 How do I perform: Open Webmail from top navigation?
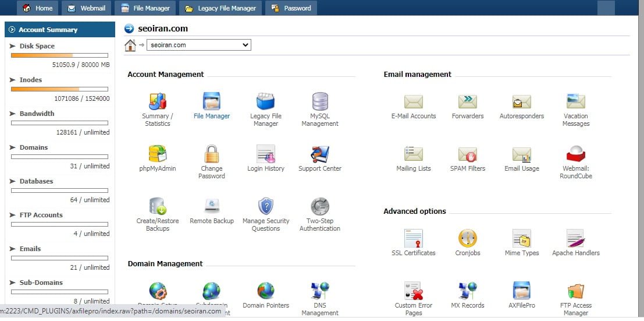(86, 8)
